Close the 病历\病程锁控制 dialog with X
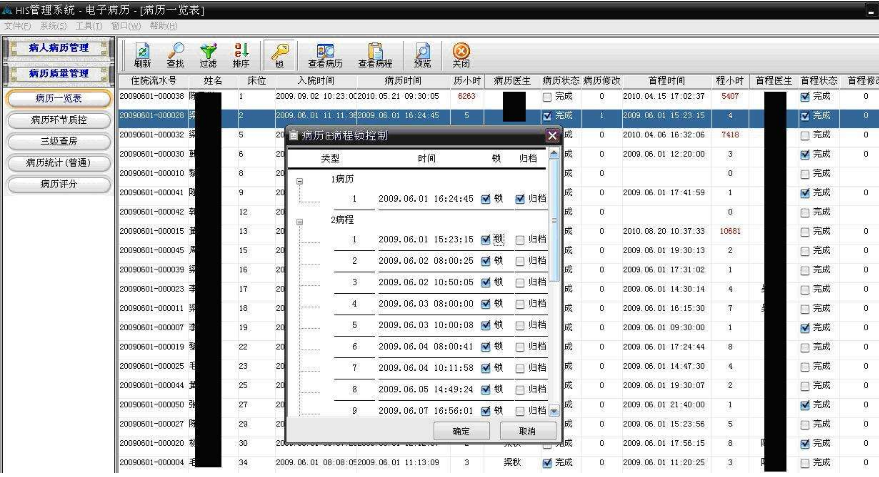 coord(552,136)
